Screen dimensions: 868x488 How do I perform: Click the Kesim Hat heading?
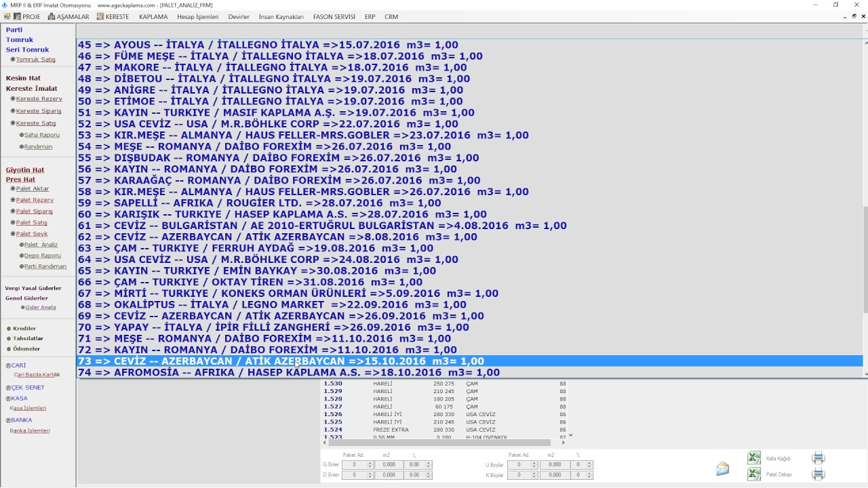pos(23,78)
